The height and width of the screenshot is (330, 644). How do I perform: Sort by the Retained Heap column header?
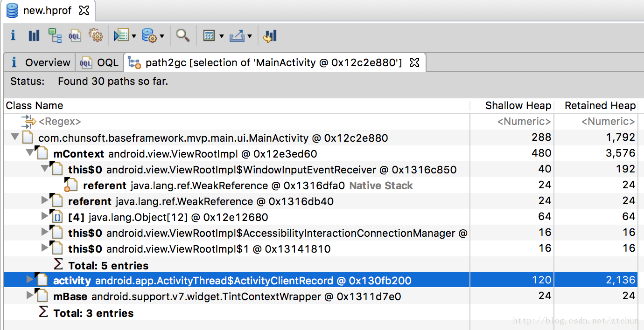click(600, 106)
